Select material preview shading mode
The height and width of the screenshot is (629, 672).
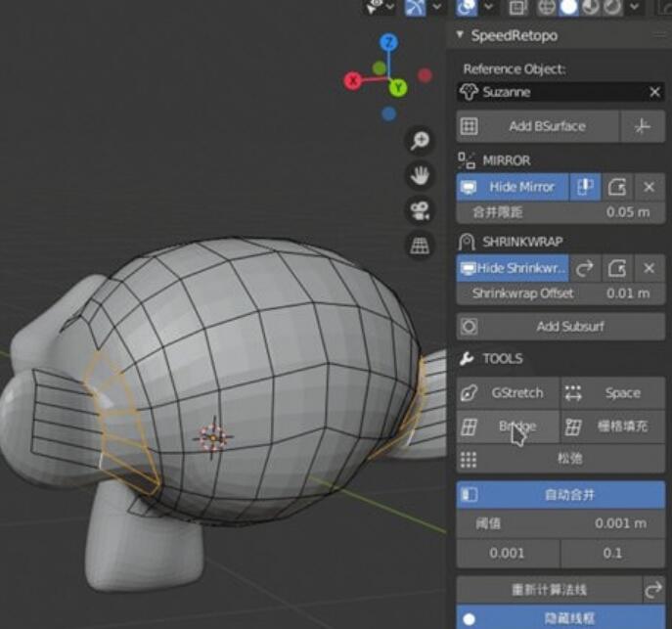(591, 7)
